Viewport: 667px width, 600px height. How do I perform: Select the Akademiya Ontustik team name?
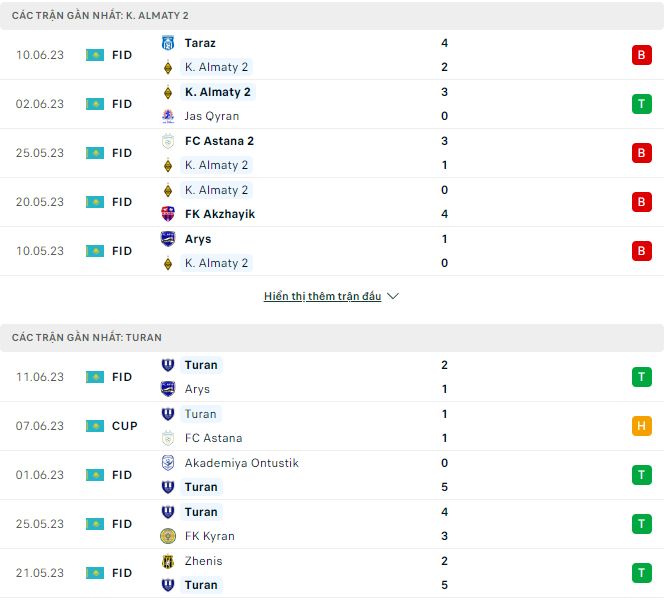pos(241,463)
